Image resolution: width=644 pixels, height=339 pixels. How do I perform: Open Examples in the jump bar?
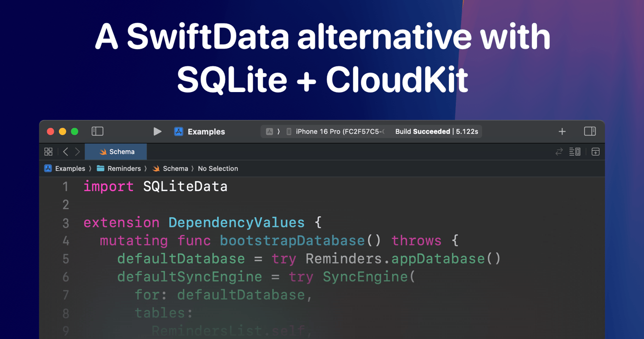tap(70, 169)
